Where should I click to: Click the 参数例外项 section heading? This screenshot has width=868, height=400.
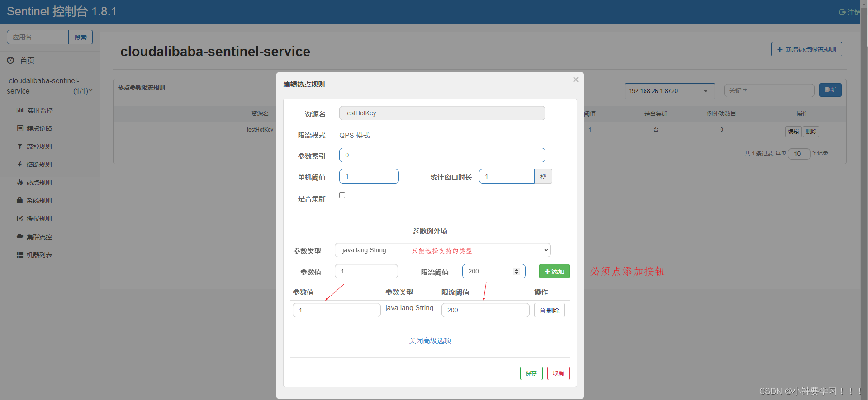pyautogui.click(x=430, y=231)
